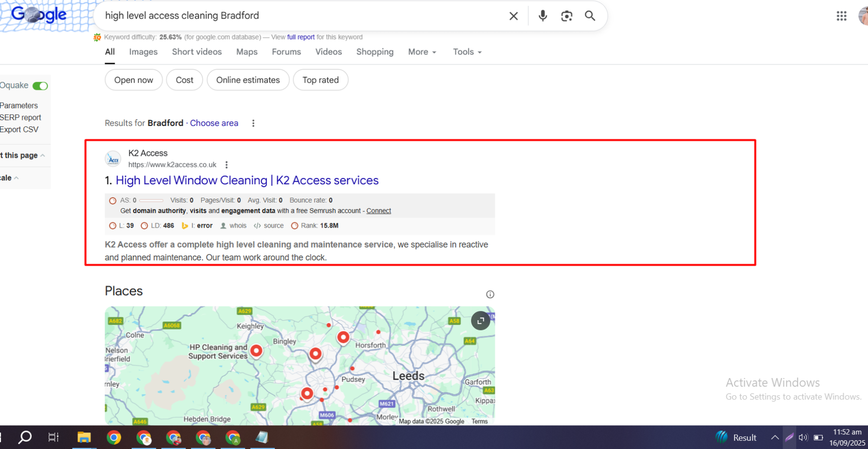868x449 pixels.
Task: Click the HP Cleaning map pin
Action: tap(256, 351)
